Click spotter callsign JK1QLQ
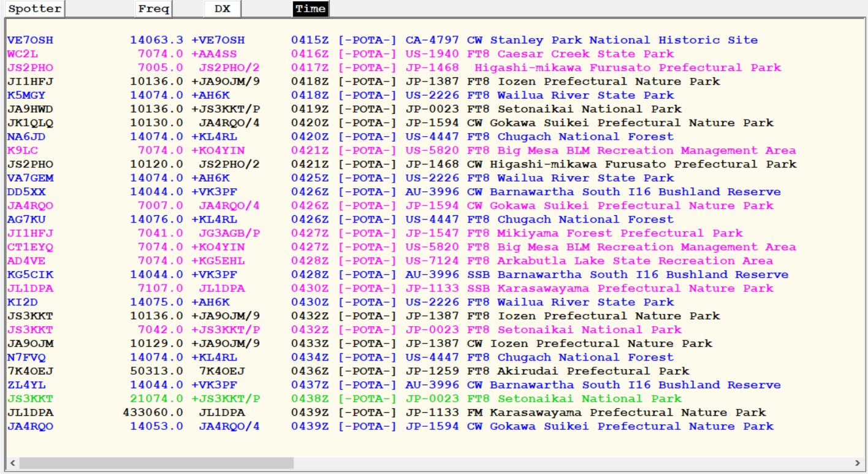The image size is (868, 474). tap(30, 123)
